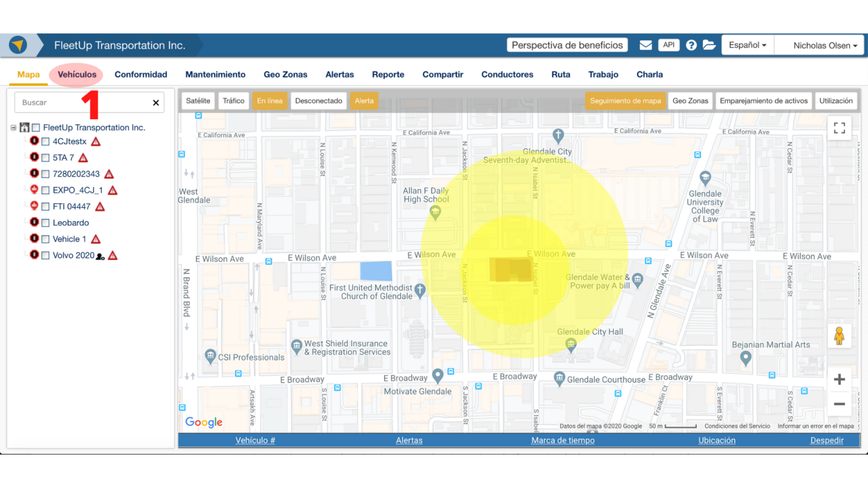
Task: Open the Conductores tab
Action: tap(507, 75)
